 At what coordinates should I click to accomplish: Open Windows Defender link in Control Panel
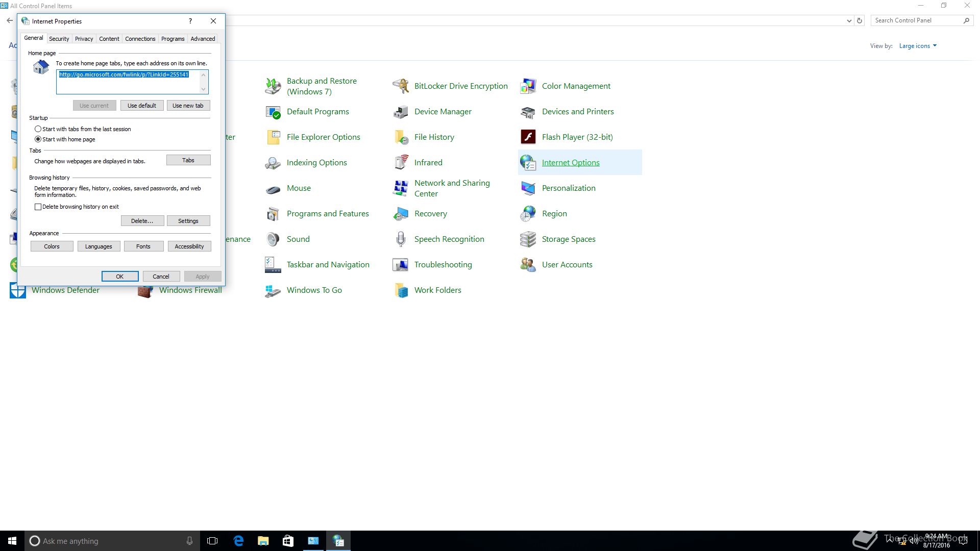click(65, 290)
